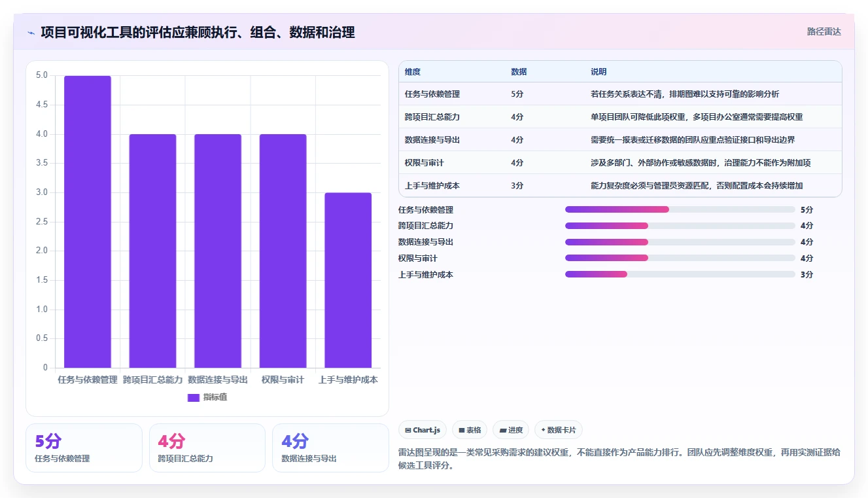Click the 跨项目汇总能力 bar in the chart
868x498 pixels.
click(152, 251)
